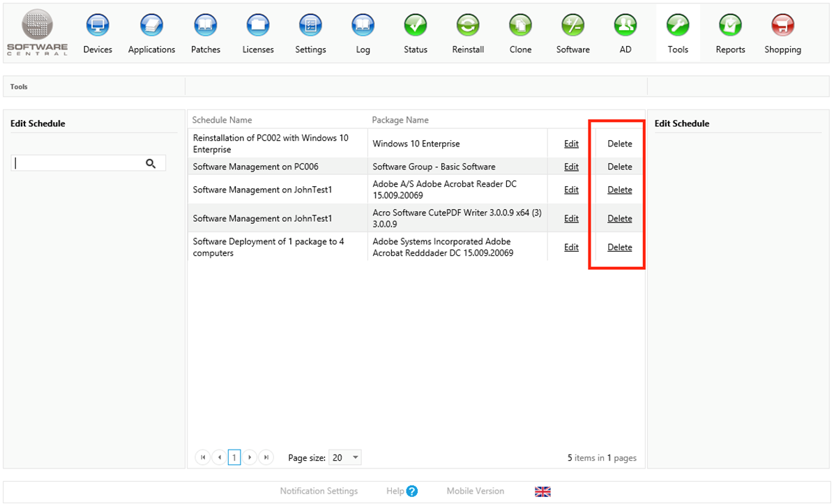The width and height of the screenshot is (834, 504).
Task: Open the Reinstall icon
Action: pos(468,26)
